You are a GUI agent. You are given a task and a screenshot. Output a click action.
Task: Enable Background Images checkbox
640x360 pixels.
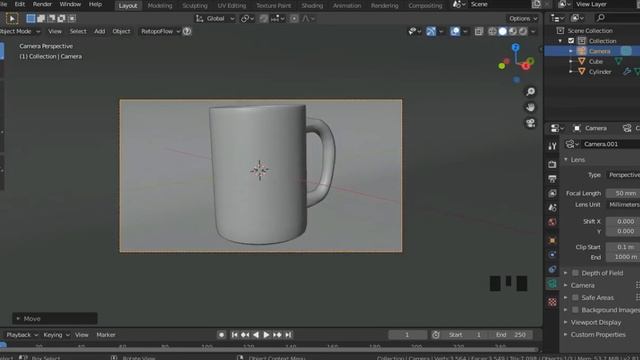pos(576,310)
